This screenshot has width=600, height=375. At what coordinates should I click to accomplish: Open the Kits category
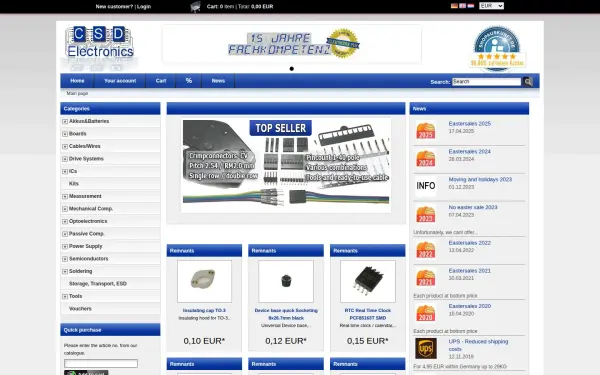[x=74, y=184]
